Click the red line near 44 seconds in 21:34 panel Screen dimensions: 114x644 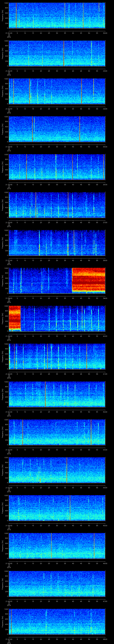pyautogui.click(x=80, y=129)
